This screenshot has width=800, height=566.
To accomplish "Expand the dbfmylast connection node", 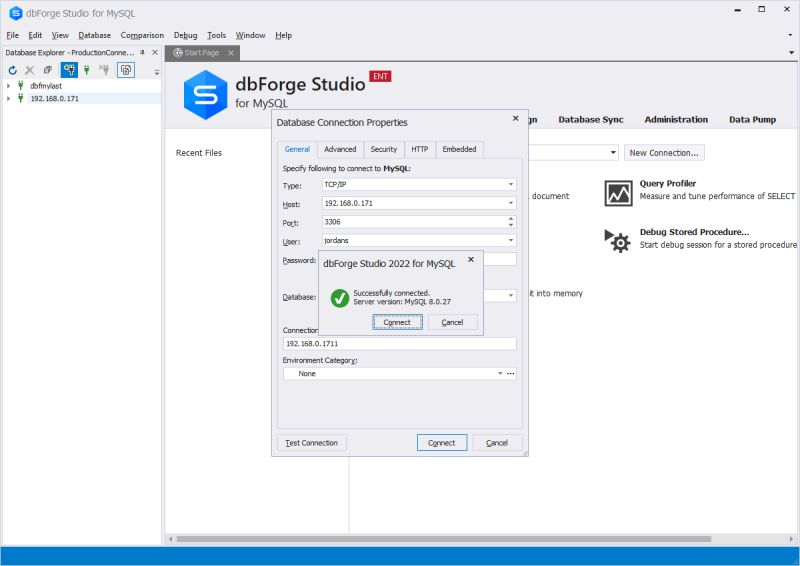I will click(8, 86).
